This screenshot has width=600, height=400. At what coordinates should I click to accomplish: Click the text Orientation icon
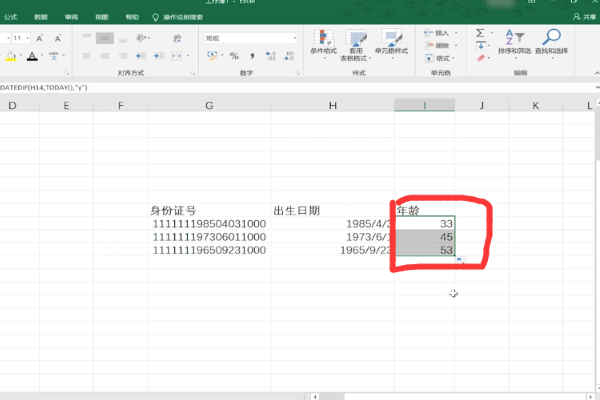click(x=141, y=38)
